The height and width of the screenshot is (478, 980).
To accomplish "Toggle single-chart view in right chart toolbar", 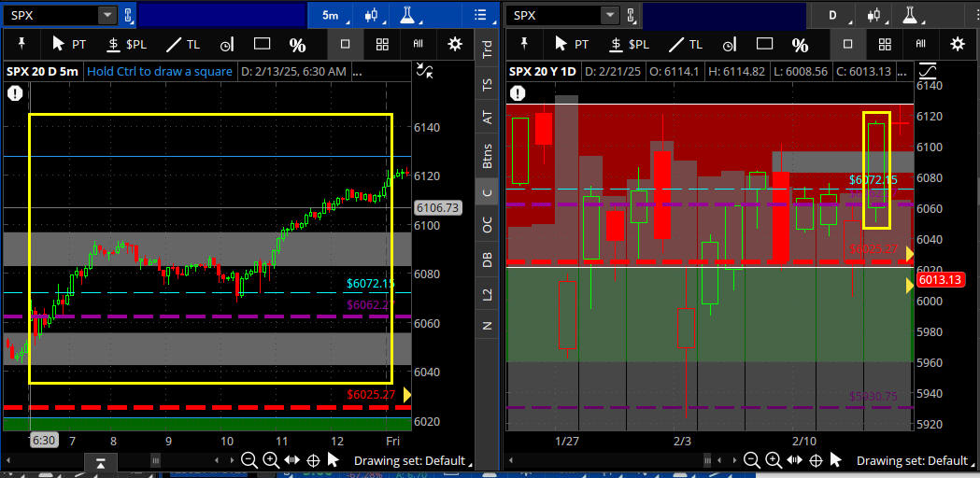I will point(847,44).
